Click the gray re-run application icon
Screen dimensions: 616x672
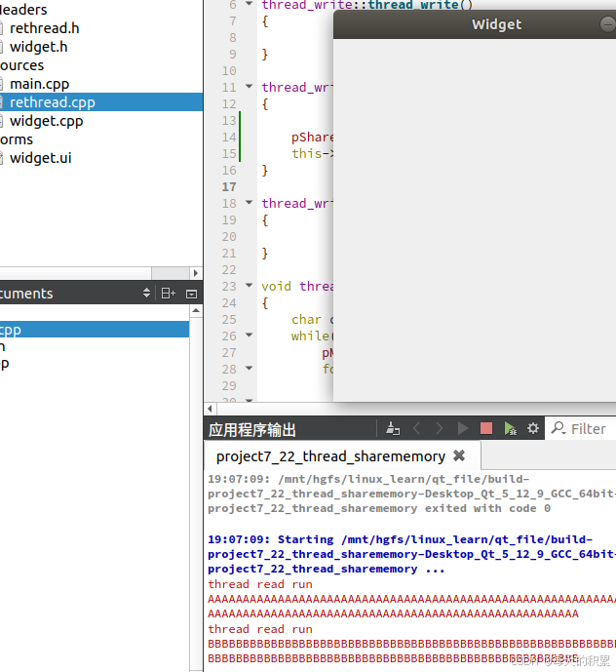coord(463,428)
